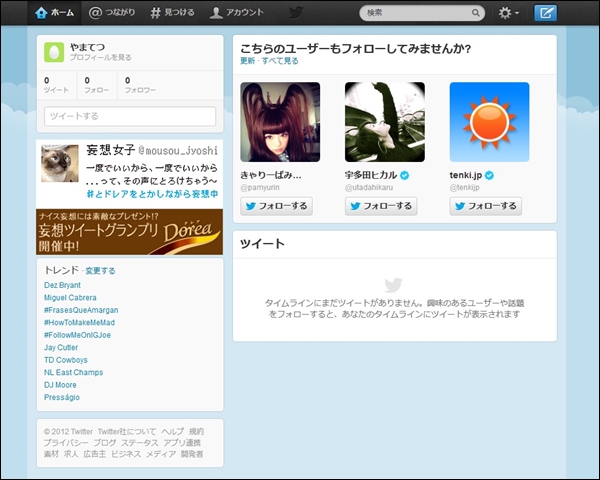
Task: View the 0 フォロワー followers count
Action: (140, 85)
